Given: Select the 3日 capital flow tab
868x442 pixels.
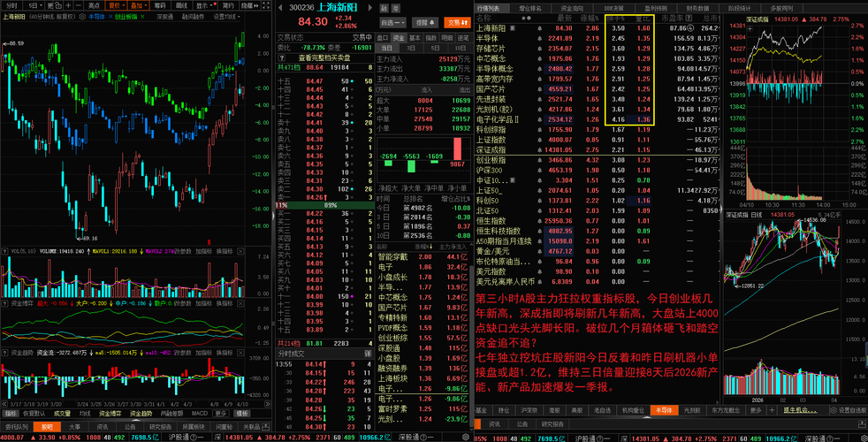Looking at the screenshot, I should coord(413,49).
